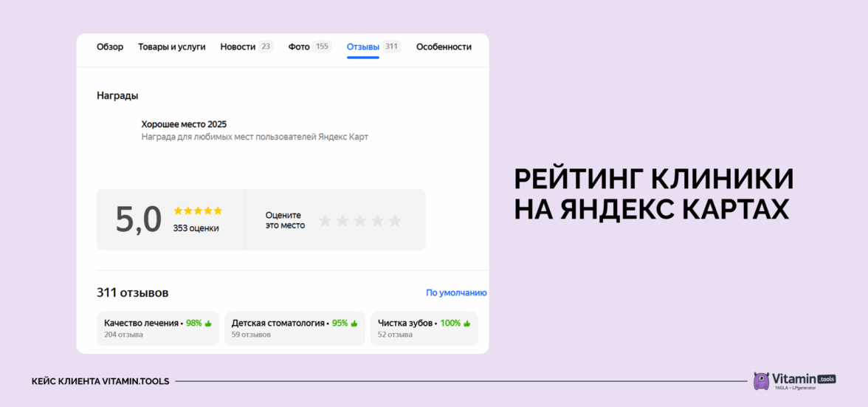Give the place a three-star rating
Screen dimensions: 868x407
pyautogui.click(x=359, y=221)
